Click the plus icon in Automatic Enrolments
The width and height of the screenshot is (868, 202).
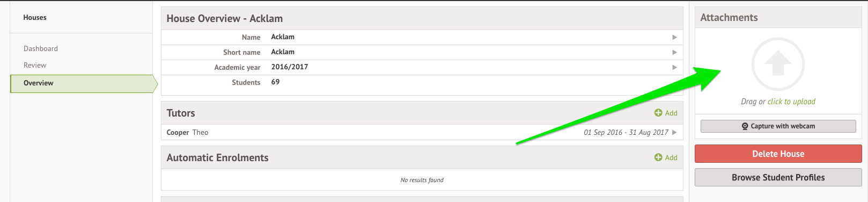pos(658,157)
